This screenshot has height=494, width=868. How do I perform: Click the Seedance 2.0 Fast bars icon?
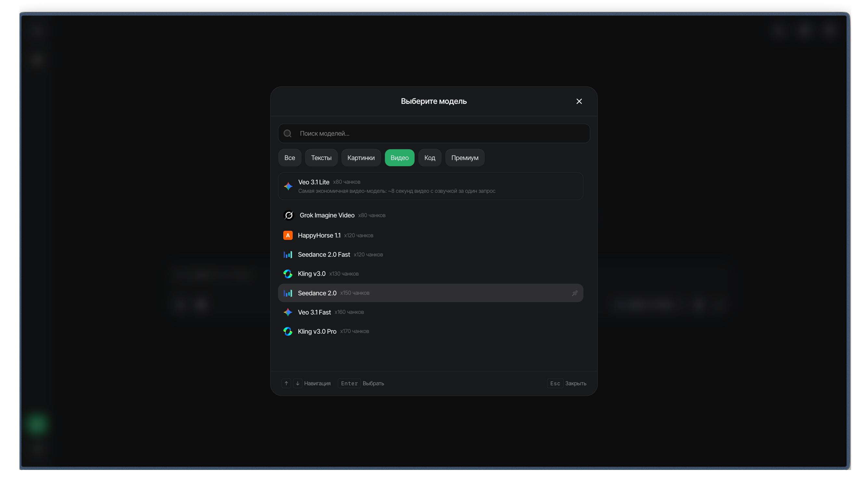287,254
